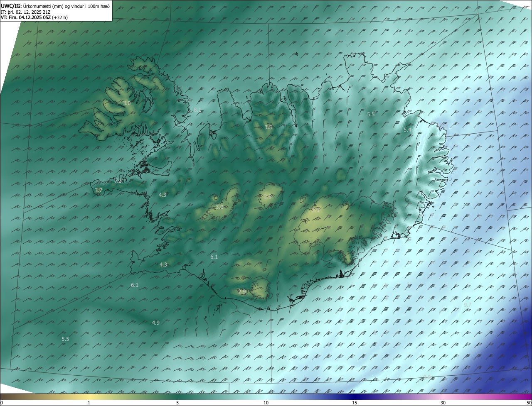The width and height of the screenshot is (532, 406).
Task: Click the 9.7 value label southeast of Iceland
Action: coord(468,305)
